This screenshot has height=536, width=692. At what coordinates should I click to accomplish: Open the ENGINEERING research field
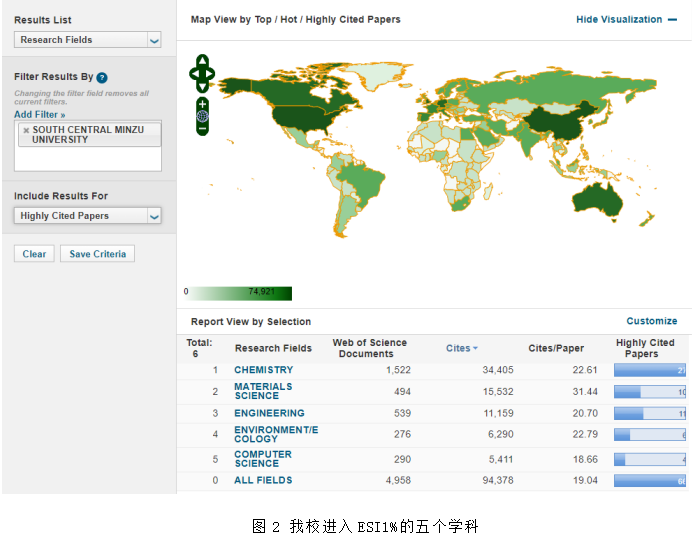(x=269, y=413)
